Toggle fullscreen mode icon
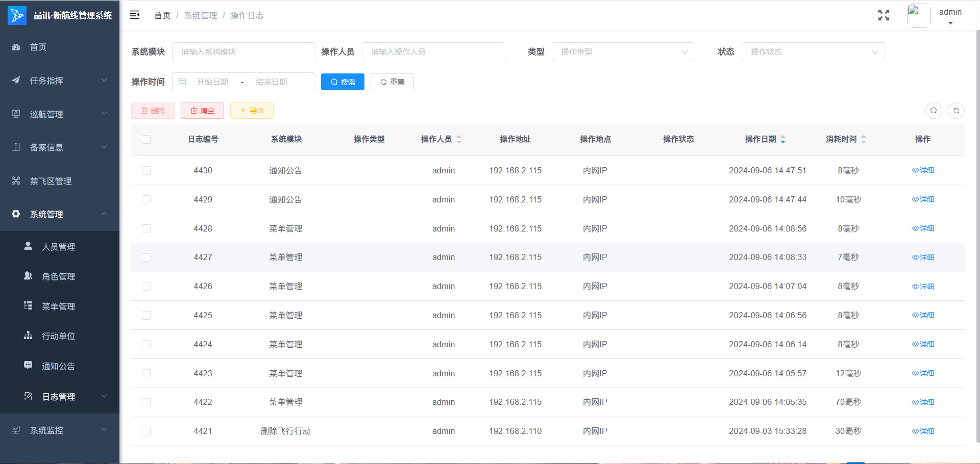This screenshot has width=980, height=464. coord(884,15)
